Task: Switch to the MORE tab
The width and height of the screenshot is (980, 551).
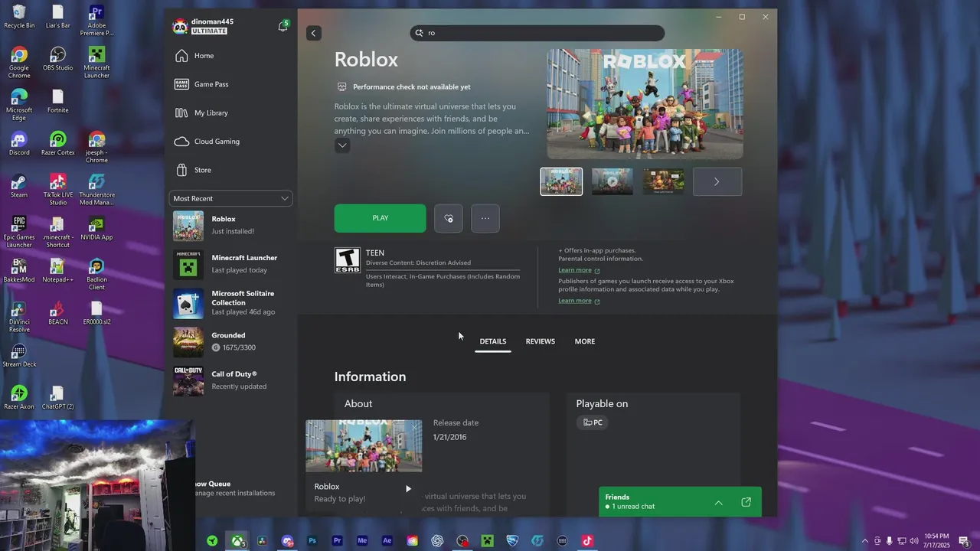Action: [585, 341]
